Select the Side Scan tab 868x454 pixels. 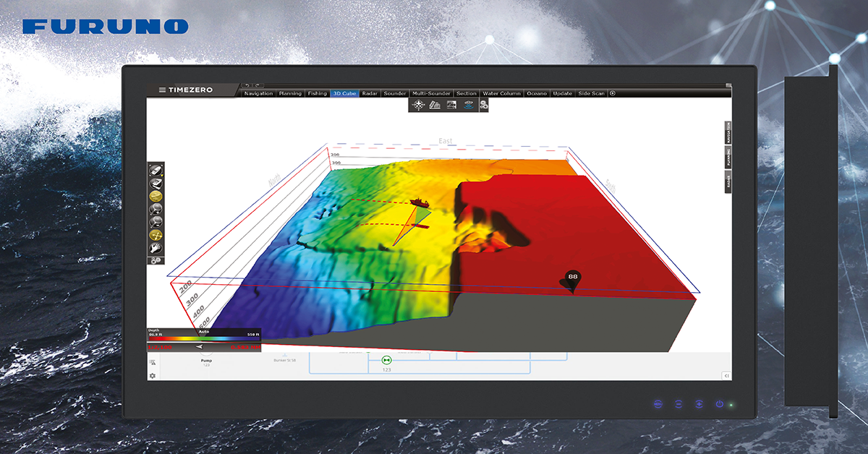591,93
